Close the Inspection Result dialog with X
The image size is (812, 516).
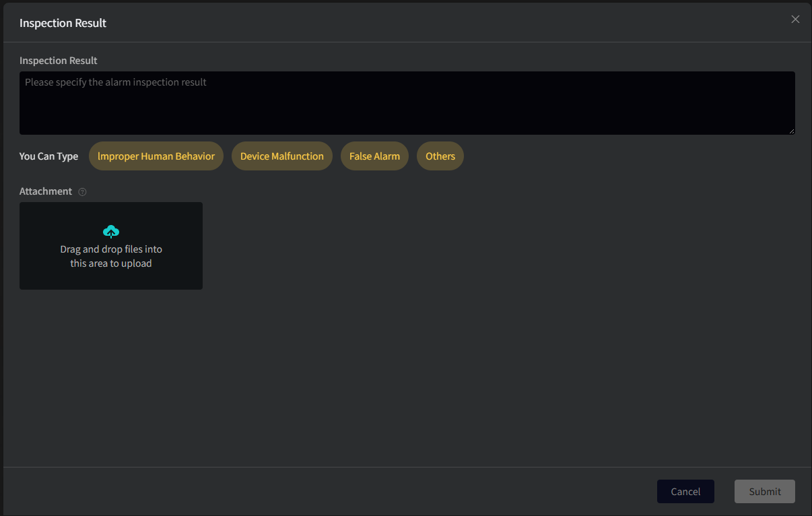coord(795,20)
